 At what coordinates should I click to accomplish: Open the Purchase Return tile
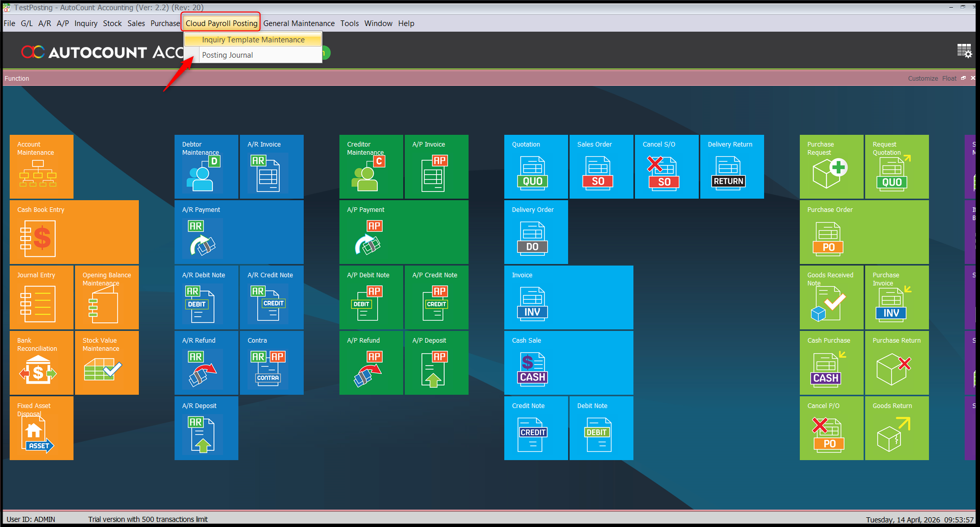click(x=897, y=363)
